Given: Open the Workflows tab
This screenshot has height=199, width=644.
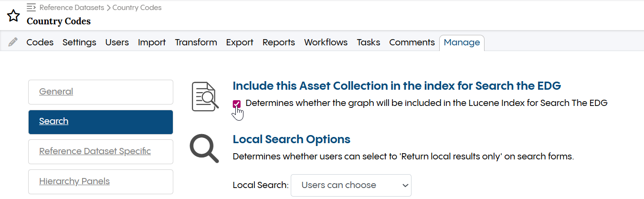Looking at the screenshot, I should [x=326, y=42].
